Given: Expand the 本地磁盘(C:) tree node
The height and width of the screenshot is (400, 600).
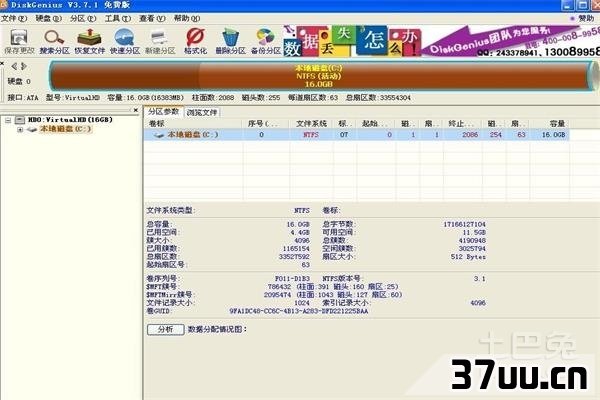Looking at the screenshot, I should tap(20, 130).
